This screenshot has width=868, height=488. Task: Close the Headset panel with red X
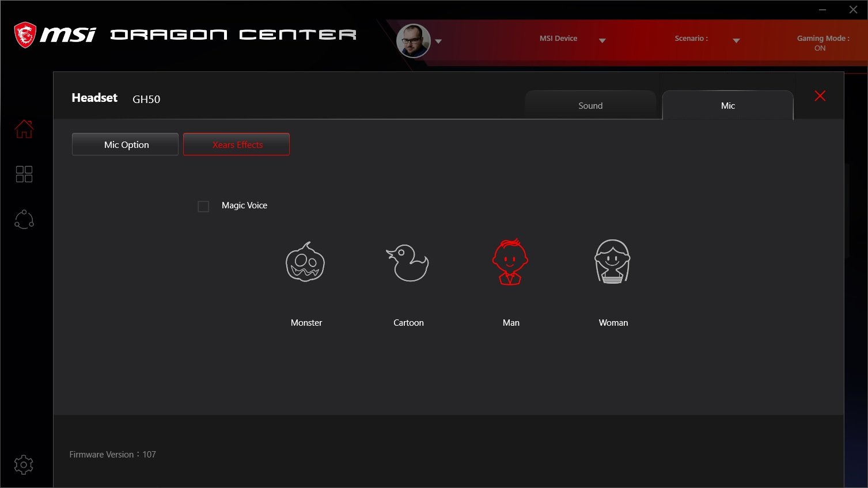[820, 96]
